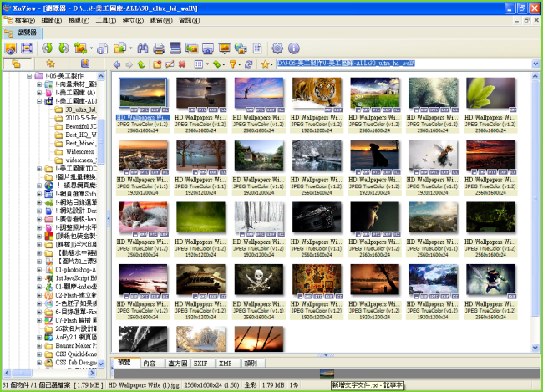Click the Back navigation arrow
This screenshot has height=392, width=543.
tap(117, 64)
